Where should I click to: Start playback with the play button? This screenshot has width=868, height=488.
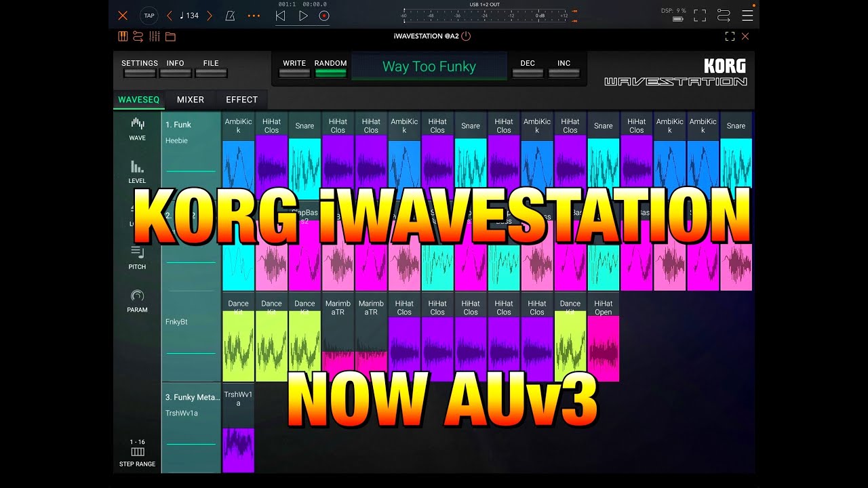[303, 16]
